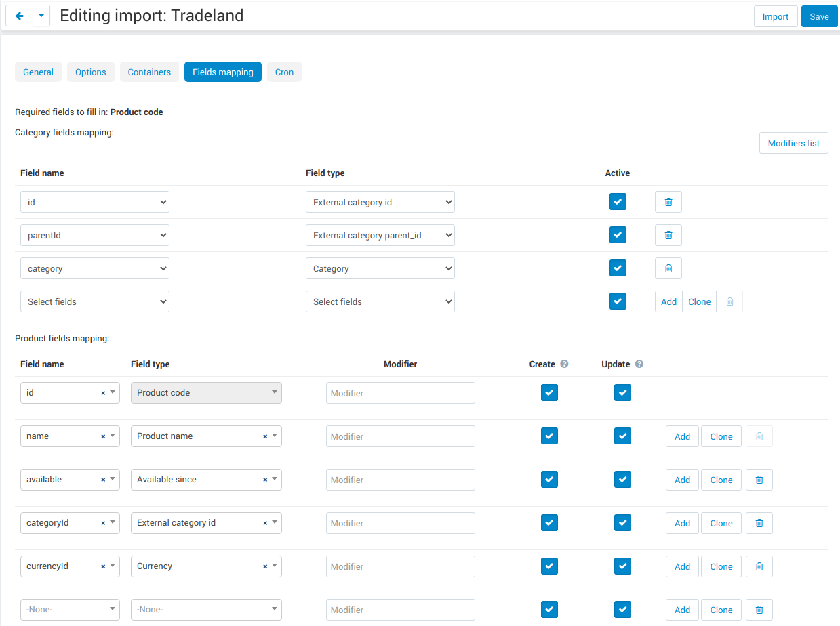Open Available since field type dropdown
The image size is (840, 626).
206,480
